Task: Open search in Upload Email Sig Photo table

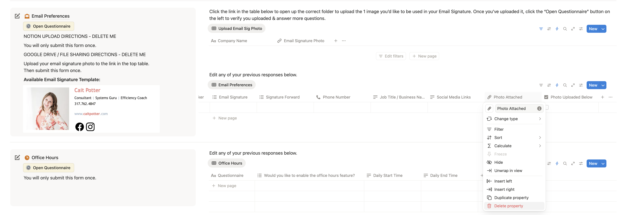Action: (x=565, y=29)
